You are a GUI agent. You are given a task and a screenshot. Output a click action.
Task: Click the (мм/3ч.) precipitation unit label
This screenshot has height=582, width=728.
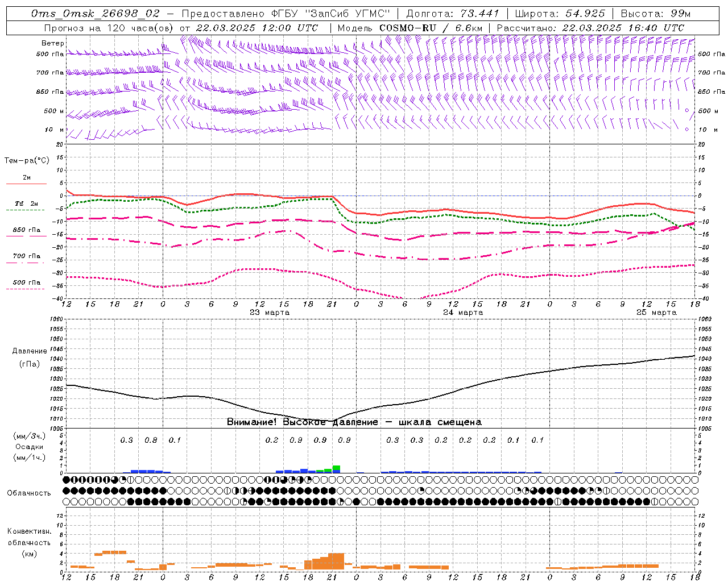coord(30,436)
